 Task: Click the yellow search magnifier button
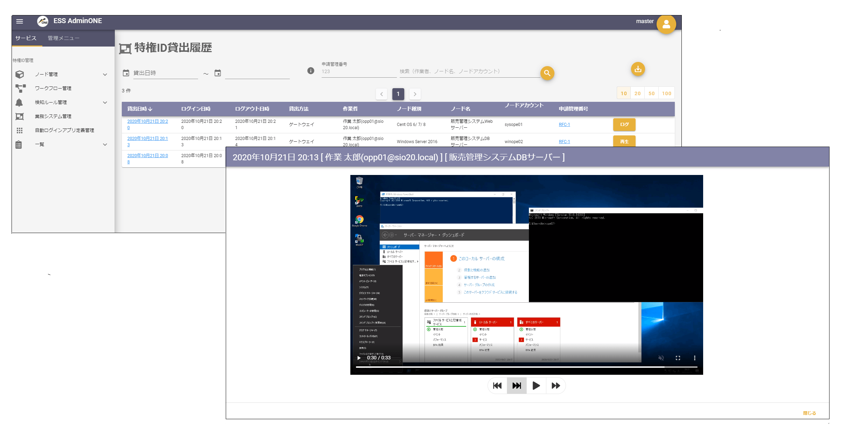point(547,73)
